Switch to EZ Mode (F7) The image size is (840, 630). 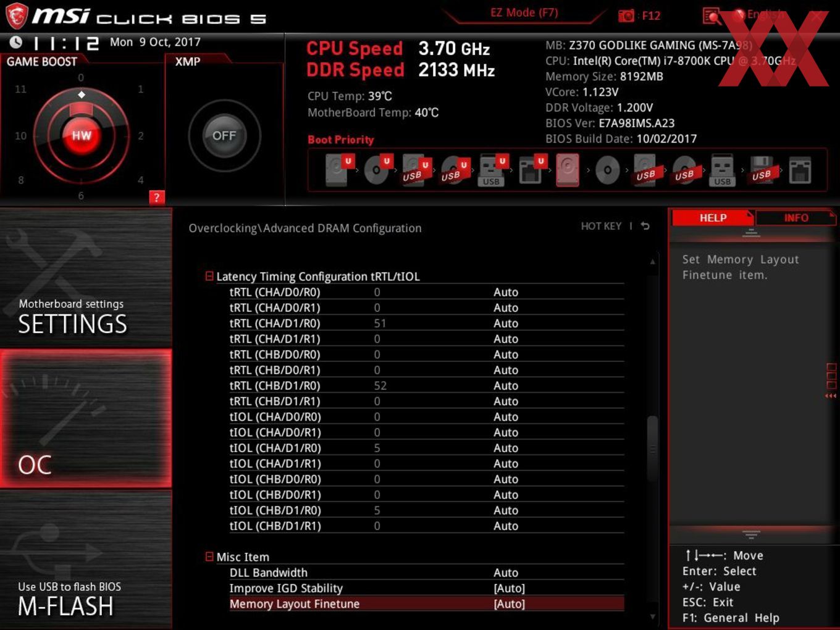click(x=524, y=12)
